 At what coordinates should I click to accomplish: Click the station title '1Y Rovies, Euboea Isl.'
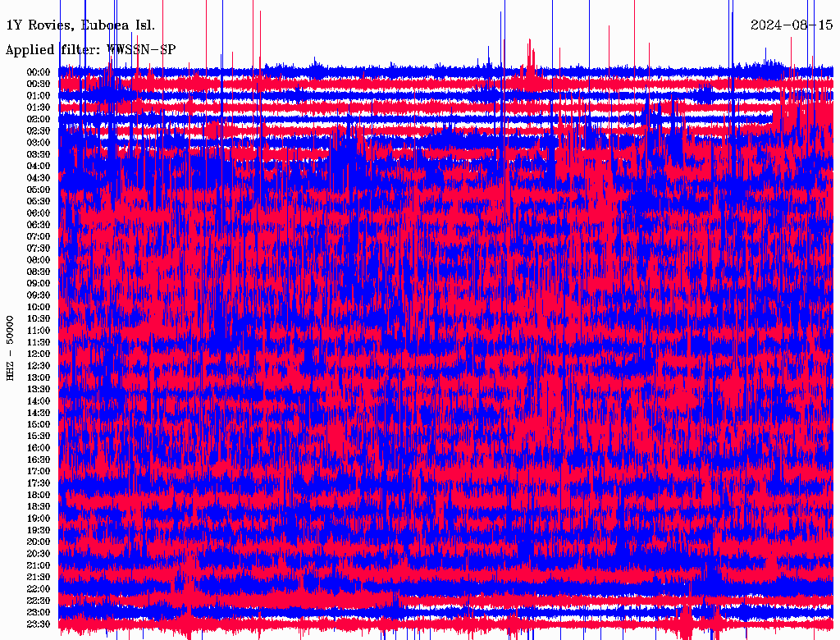(80, 25)
